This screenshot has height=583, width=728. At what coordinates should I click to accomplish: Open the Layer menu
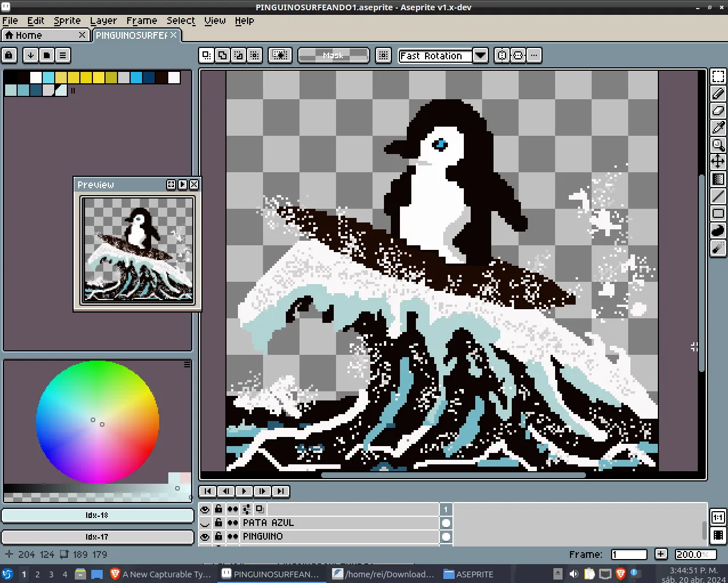point(103,21)
